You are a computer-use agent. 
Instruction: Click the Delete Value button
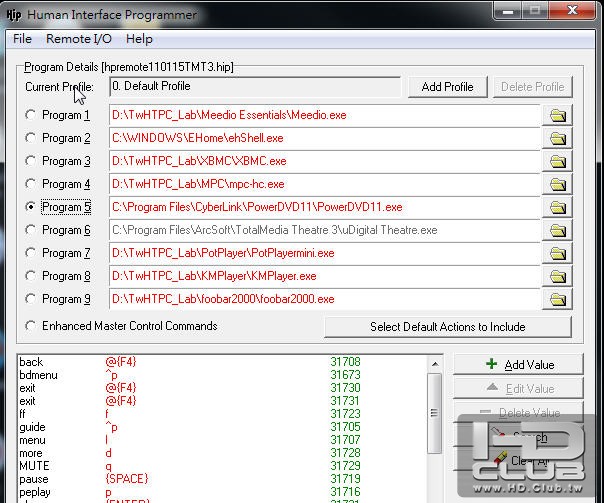pyautogui.click(x=518, y=412)
